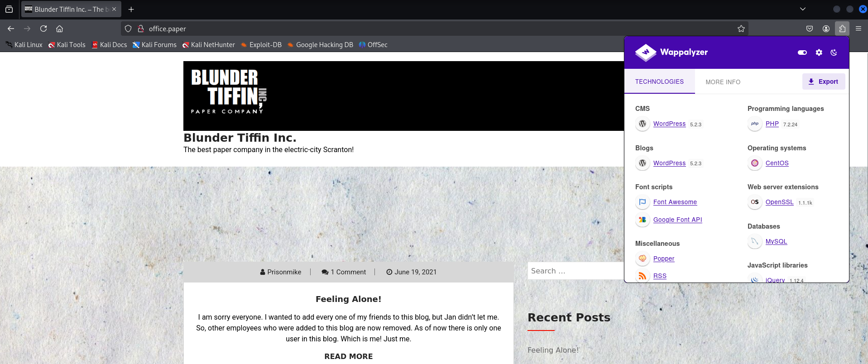Export the detected technologies list
Screen dimensions: 868x364
coord(824,81)
